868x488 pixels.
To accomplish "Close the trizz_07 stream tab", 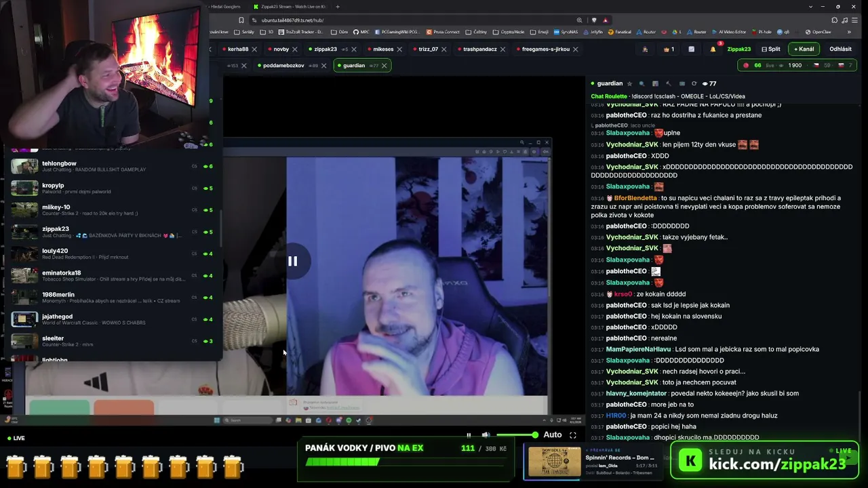I will (x=444, y=49).
